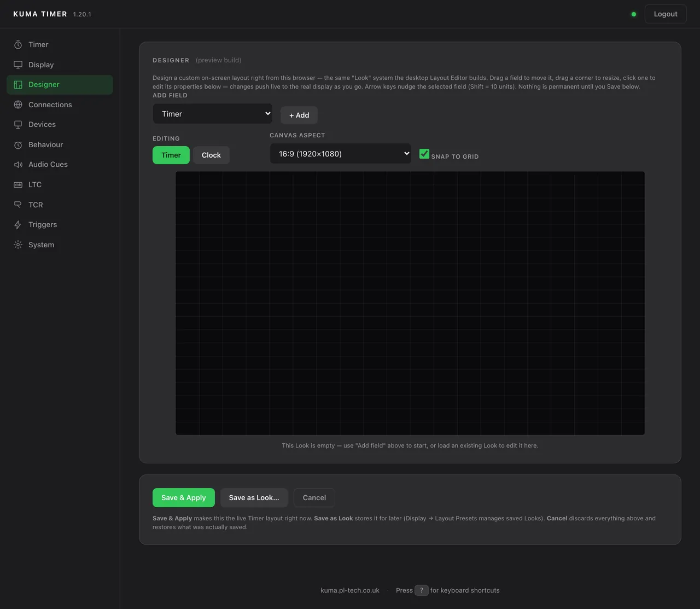Open the Devices label in sidebar
700x609 pixels.
(x=42, y=124)
